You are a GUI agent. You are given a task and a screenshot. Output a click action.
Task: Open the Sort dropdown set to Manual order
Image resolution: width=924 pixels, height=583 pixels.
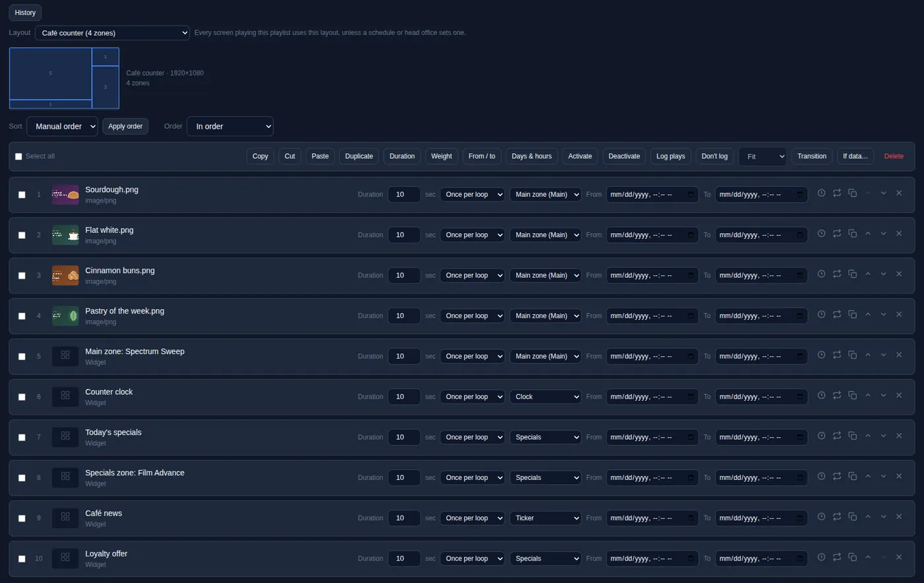[x=62, y=126]
